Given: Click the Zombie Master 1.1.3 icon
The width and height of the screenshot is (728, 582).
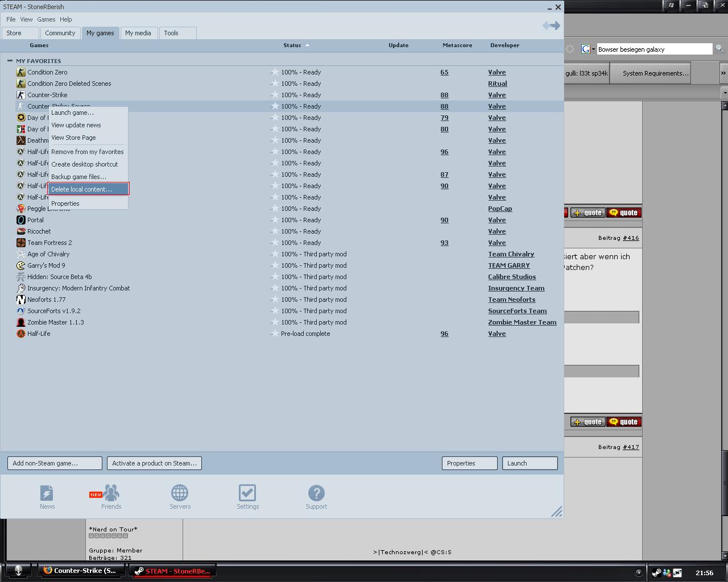Looking at the screenshot, I should coord(21,322).
